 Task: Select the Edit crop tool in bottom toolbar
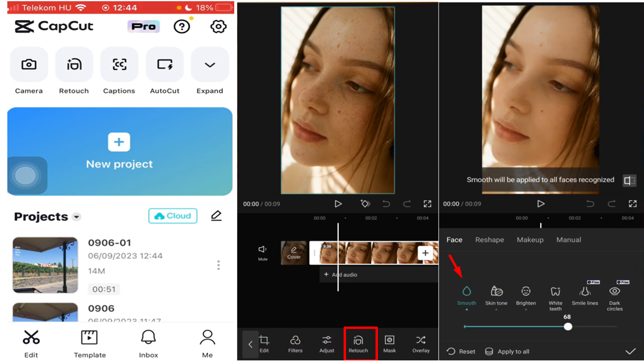(264, 344)
